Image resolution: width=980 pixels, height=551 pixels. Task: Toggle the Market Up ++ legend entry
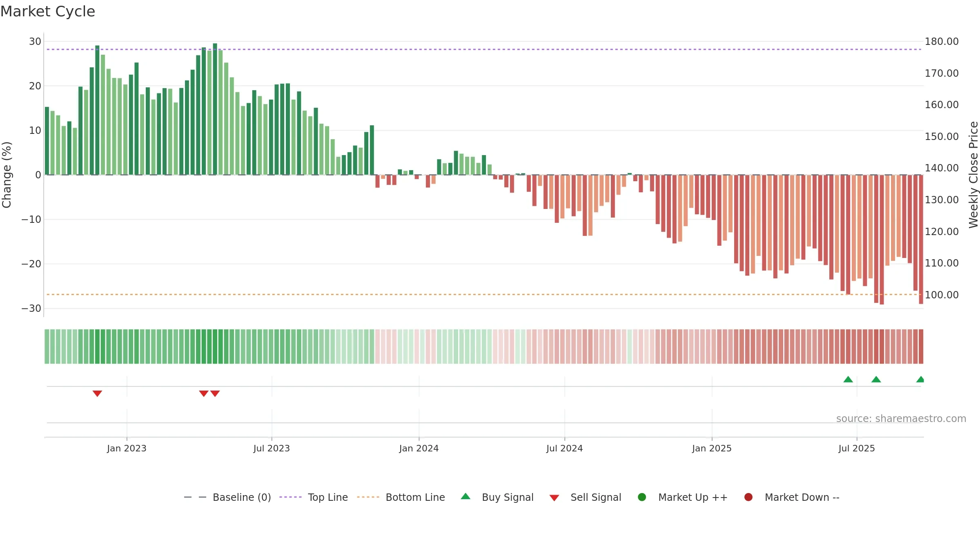pos(682,497)
